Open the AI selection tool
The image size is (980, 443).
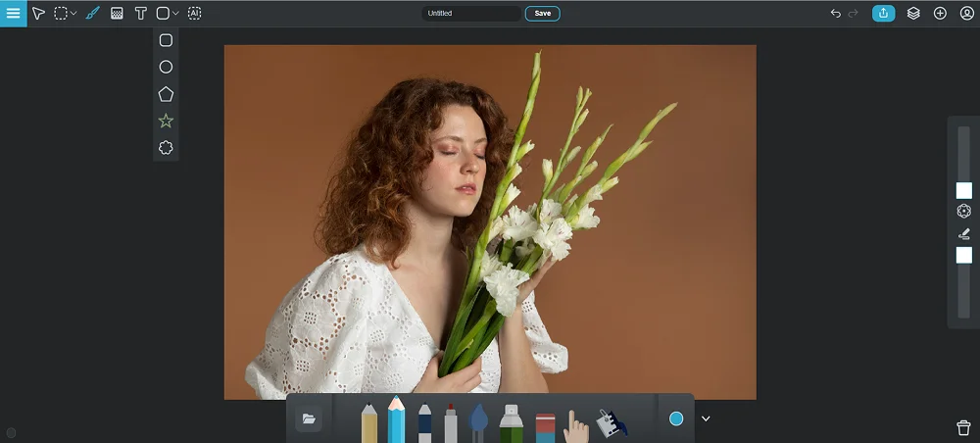pyautogui.click(x=194, y=14)
